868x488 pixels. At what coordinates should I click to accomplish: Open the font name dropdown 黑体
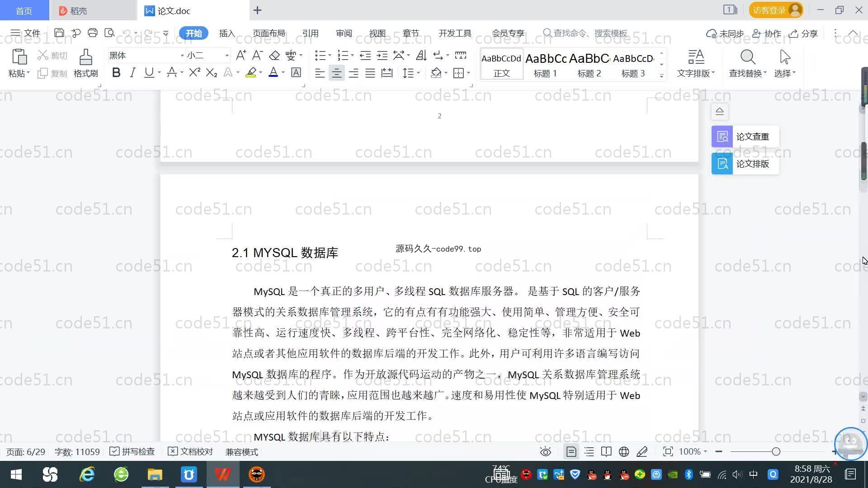182,56
